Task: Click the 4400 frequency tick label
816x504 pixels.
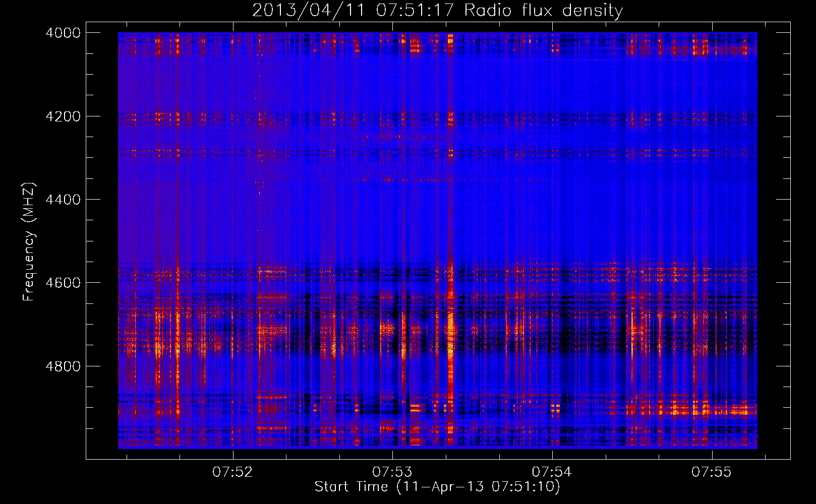Action: [63, 200]
